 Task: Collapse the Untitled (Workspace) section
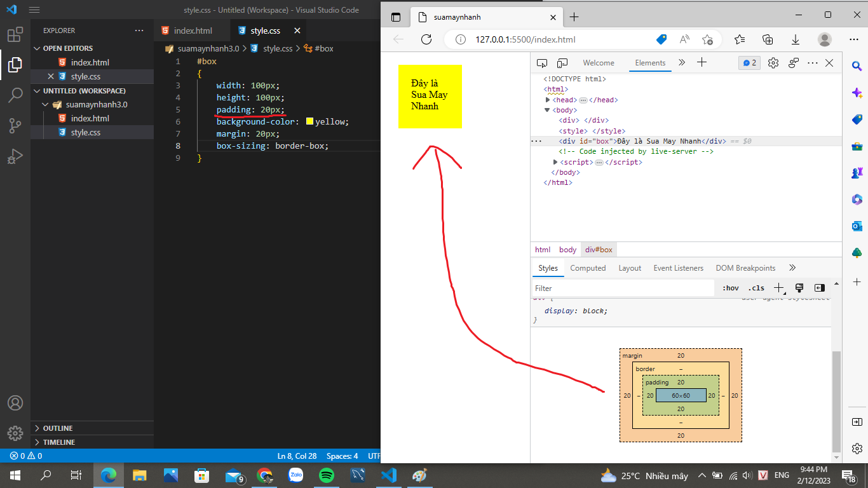tap(85, 91)
